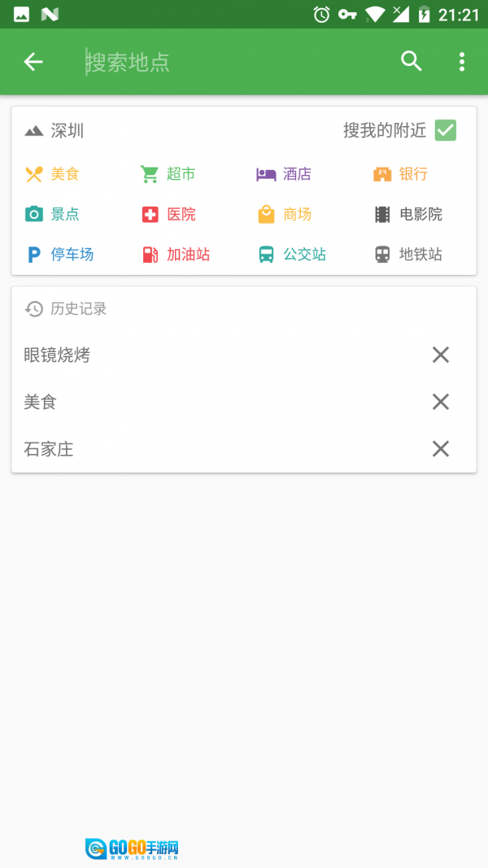Tap the 银行 bank icon
This screenshot has height=868, width=488.
point(382,174)
